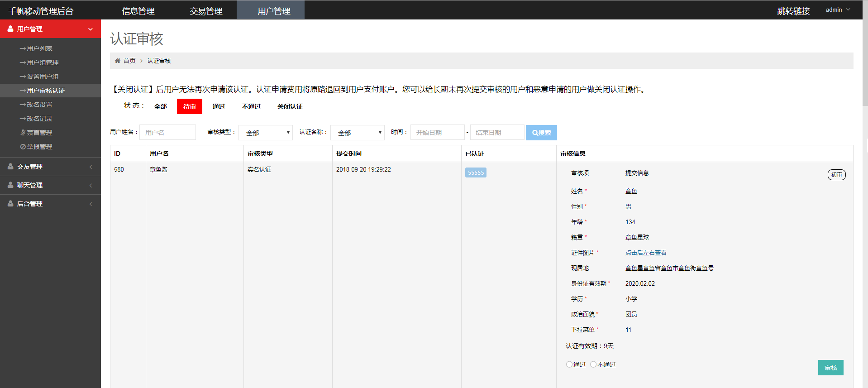Open the admin account dropdown

click(x=838, y=10)
